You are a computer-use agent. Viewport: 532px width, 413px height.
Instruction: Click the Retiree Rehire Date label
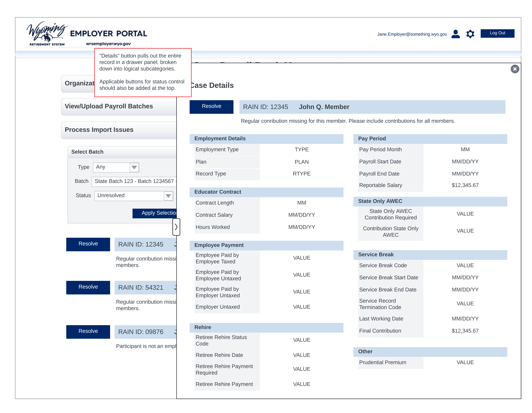[219, 355]
